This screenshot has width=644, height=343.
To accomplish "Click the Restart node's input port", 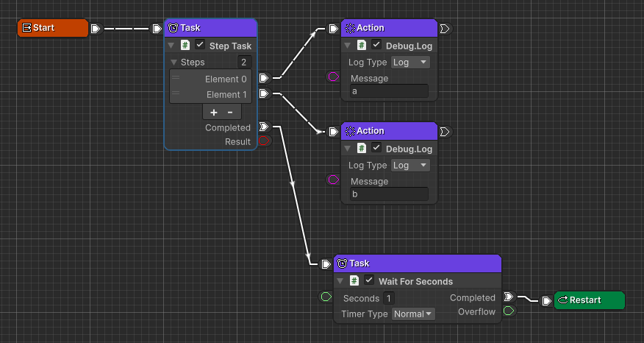I will pos(546,300).
